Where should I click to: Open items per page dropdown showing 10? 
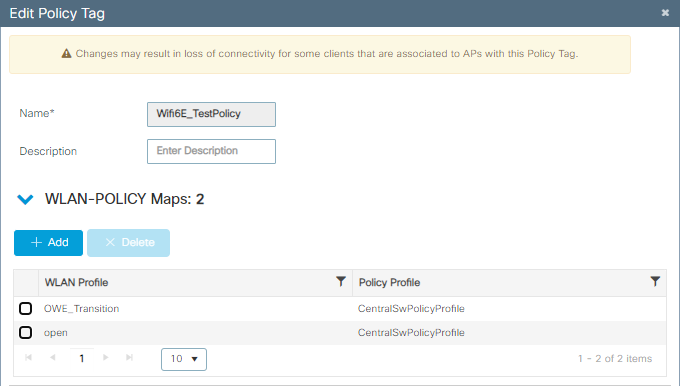pyautogui.click(x=184, y=359)
